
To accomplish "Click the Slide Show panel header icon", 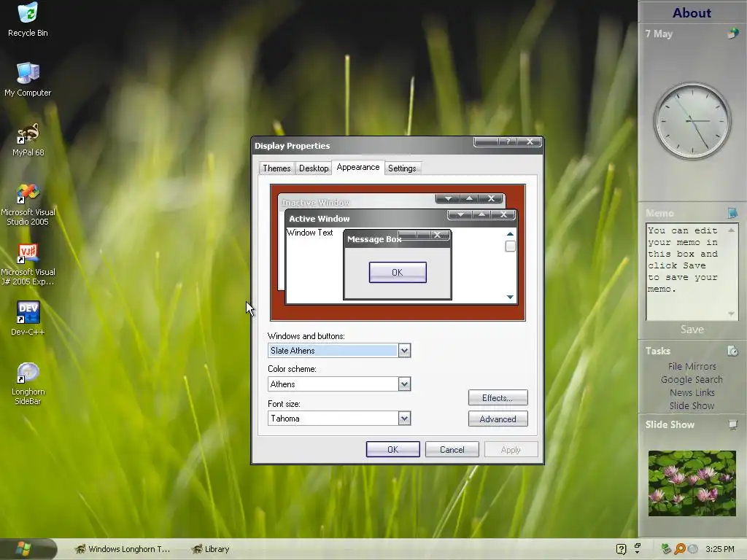I will pyautogui.click(x=732, y=424).
